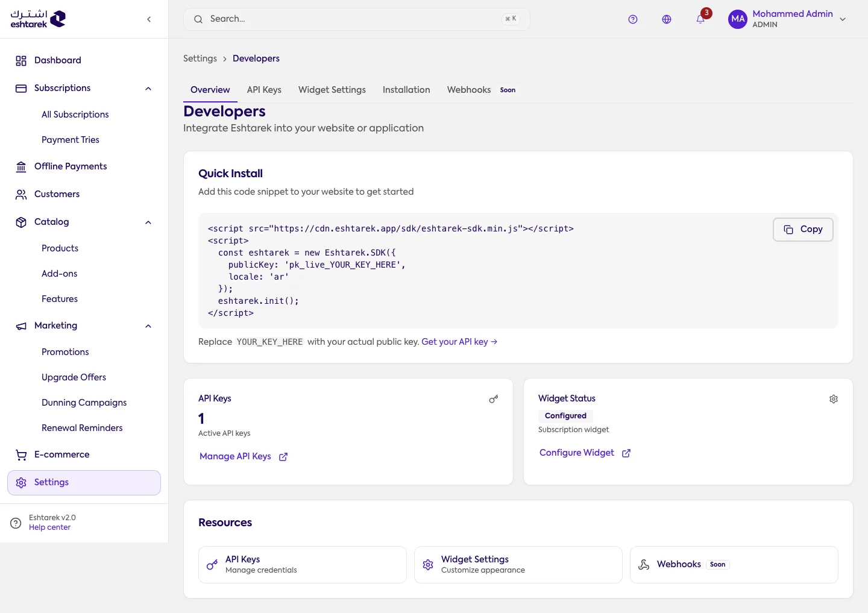The image size is (868, 613).
Task: Switch to the API Keys tab
Action: (264, 90)
